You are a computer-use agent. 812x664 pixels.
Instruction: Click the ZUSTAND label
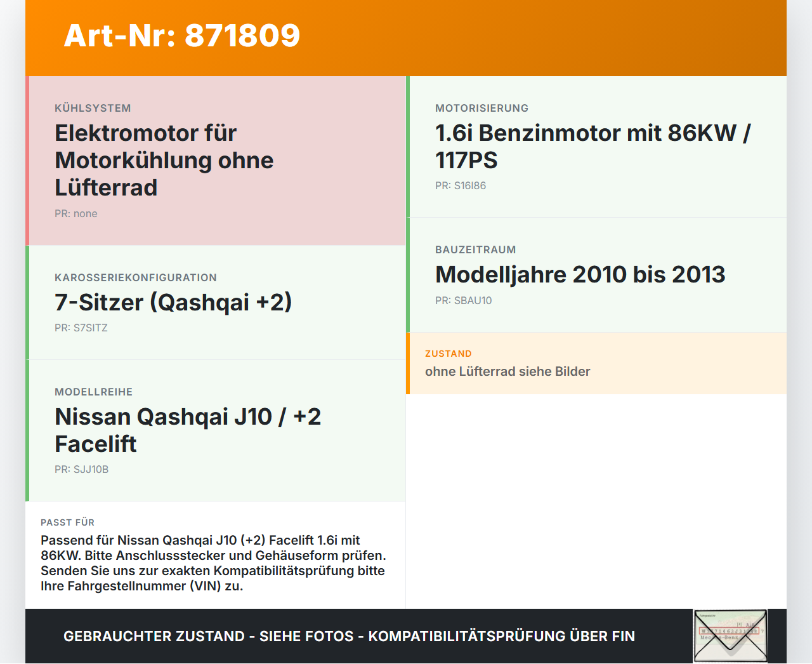449,354
